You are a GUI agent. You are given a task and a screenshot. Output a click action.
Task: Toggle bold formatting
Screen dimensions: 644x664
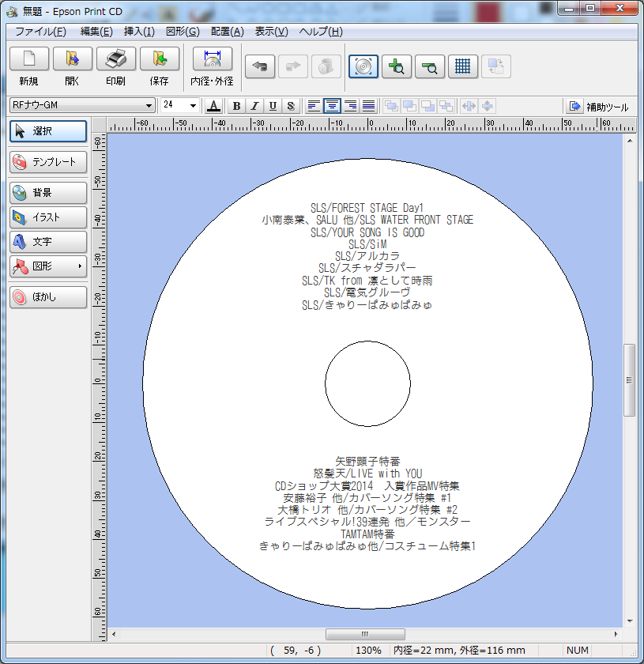[x=237, y=105]
